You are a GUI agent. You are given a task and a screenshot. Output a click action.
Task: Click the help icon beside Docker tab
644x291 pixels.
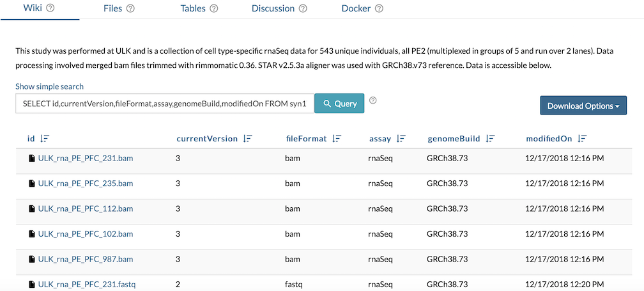coord(379,9)
